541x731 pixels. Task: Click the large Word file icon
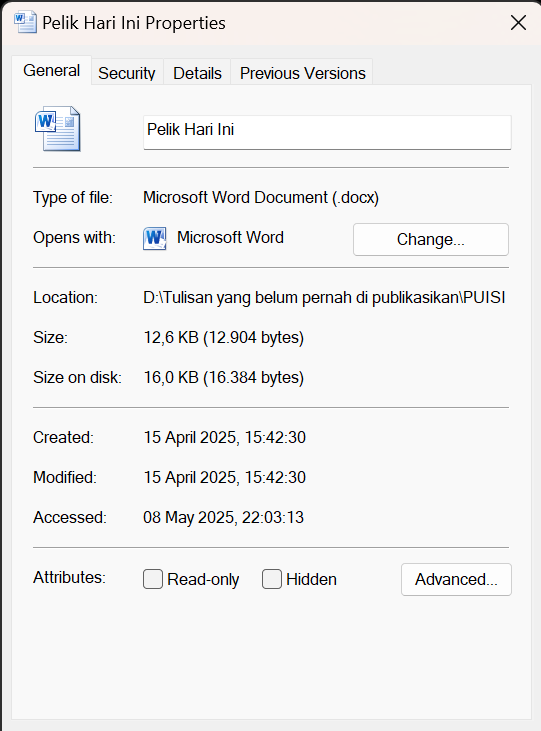(x=58, y=129)
